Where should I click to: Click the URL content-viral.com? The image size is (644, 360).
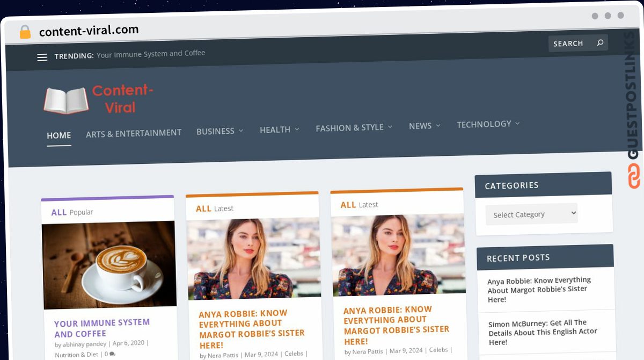coord(89,31)
